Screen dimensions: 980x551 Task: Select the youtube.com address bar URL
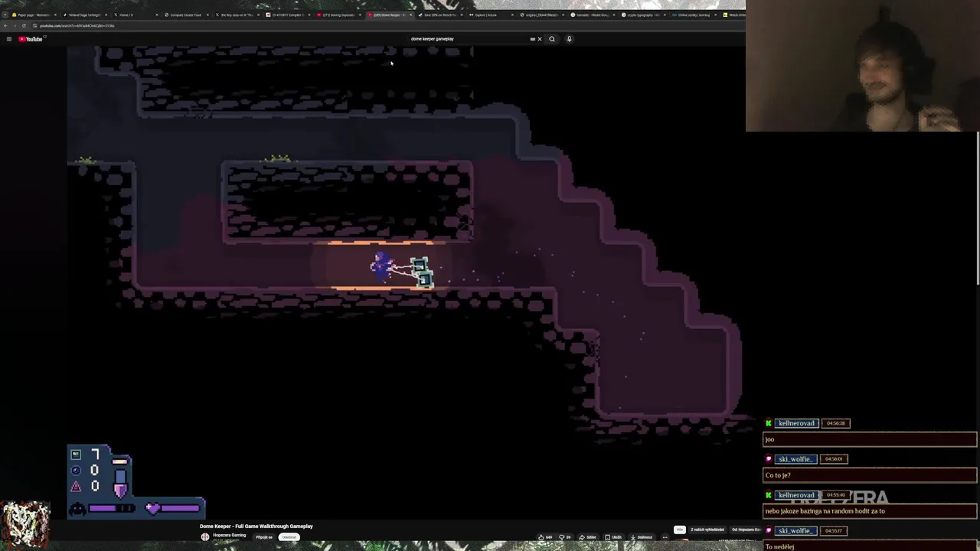[x=77, y=26]
